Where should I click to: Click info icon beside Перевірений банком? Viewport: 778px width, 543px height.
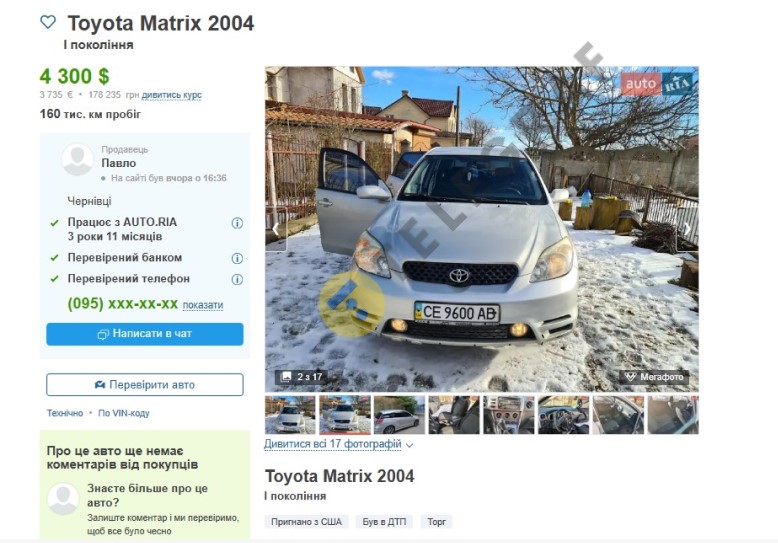[237, 258]
